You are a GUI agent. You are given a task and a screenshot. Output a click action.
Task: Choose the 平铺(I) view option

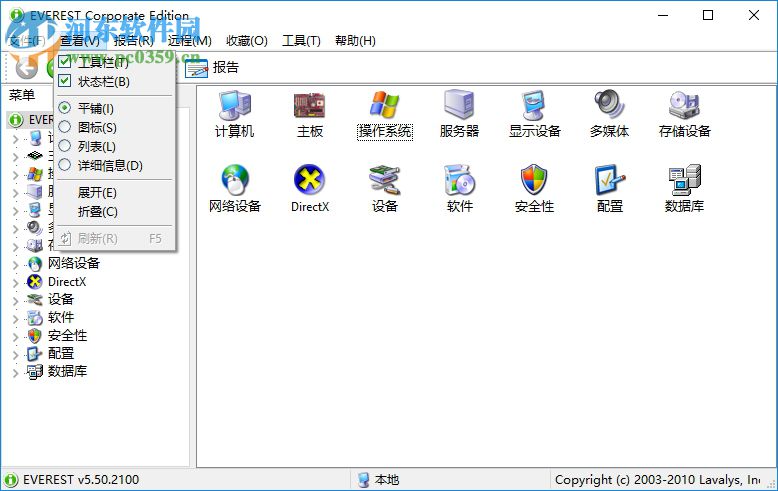point(115,108)
